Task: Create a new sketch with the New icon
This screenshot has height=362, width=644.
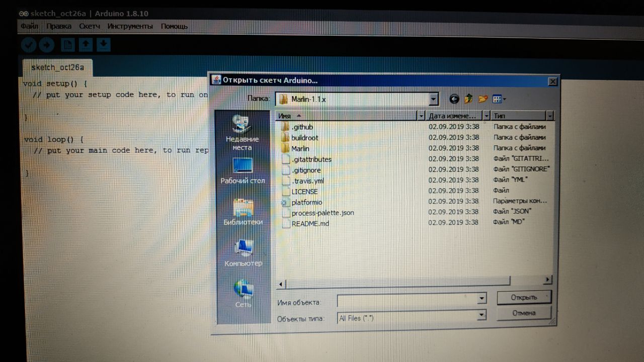Action: coord(67,45)
